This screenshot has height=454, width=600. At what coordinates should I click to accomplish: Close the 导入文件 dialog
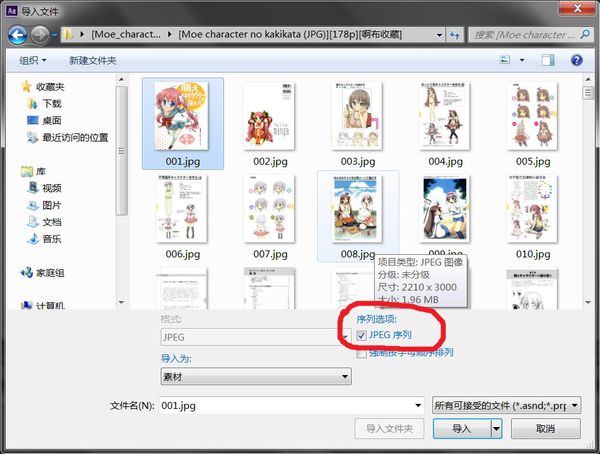(578, 8)
